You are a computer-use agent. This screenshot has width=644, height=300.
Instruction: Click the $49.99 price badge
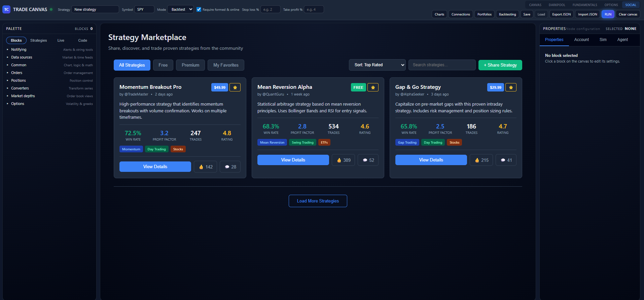tap(220, 87)
